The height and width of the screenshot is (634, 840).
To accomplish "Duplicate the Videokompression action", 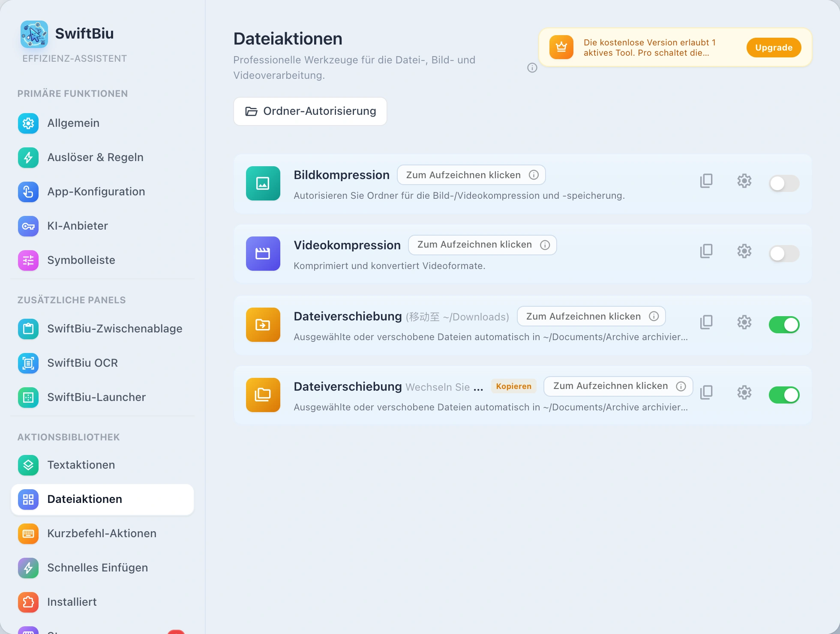I will pyautogui.click(x=706, y=251).
